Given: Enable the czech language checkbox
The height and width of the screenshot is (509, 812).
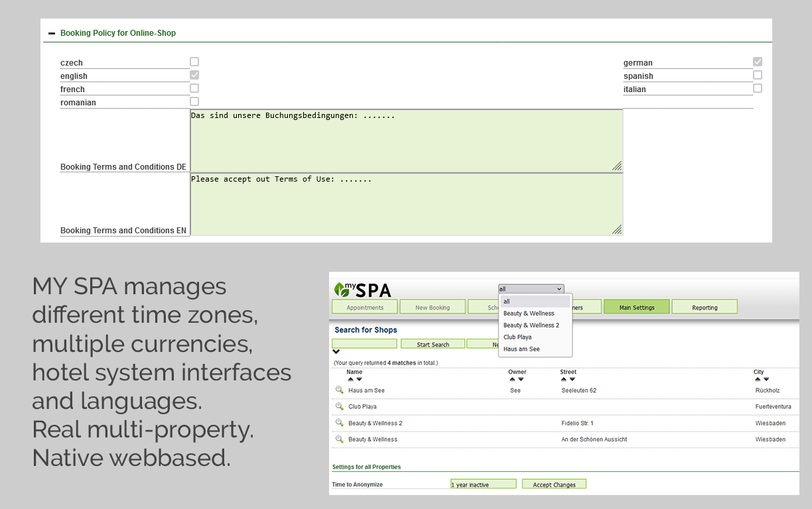Looking at the screenshot, I should [194, 62].
